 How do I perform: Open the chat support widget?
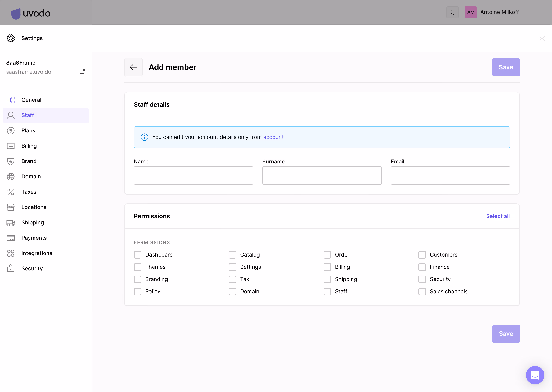tap(535, 375)
